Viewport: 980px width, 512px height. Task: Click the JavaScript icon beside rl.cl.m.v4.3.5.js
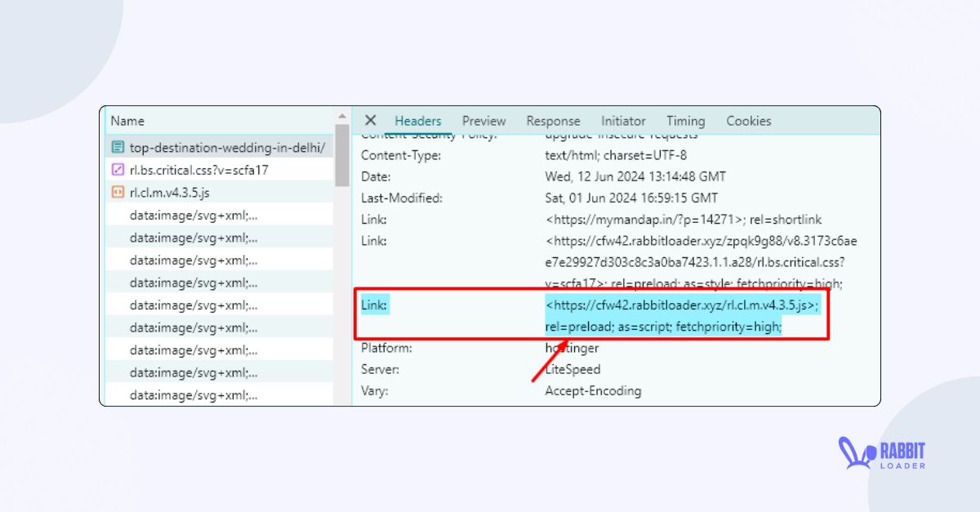[120, 193]
